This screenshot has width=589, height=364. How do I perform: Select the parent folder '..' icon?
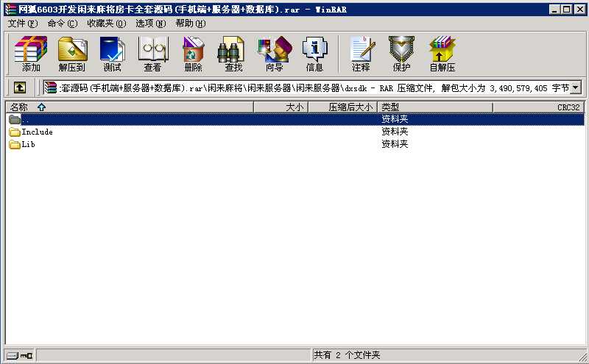click(15, 119)
